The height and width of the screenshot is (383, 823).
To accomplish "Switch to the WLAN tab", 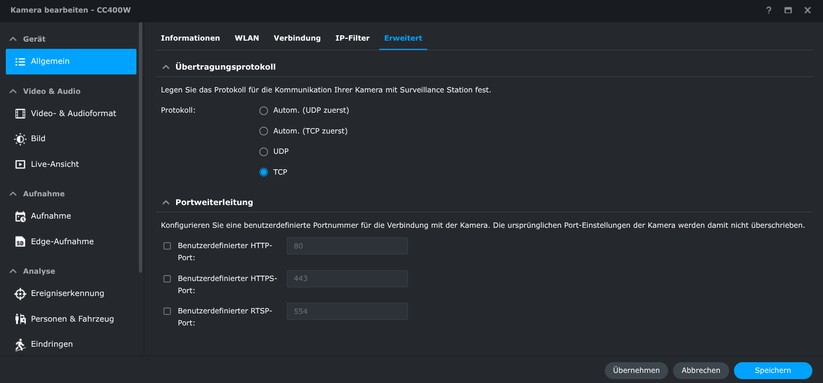I will (x=247, y=38).
